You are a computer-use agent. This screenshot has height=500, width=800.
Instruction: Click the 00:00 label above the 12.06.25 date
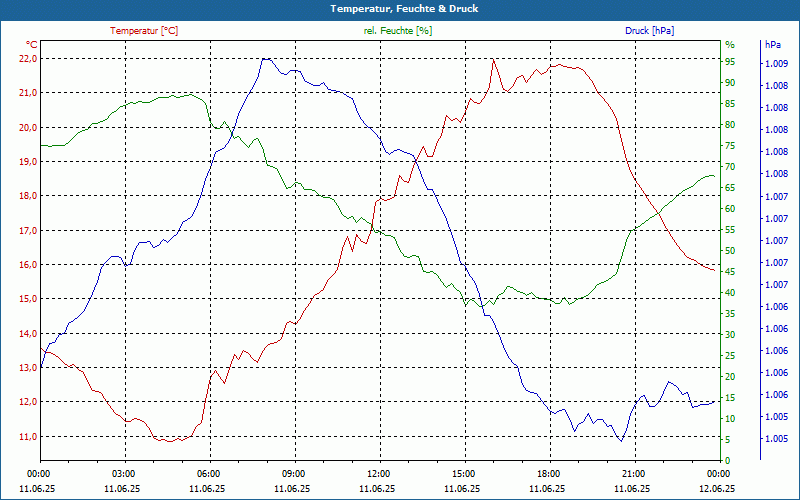718,473
